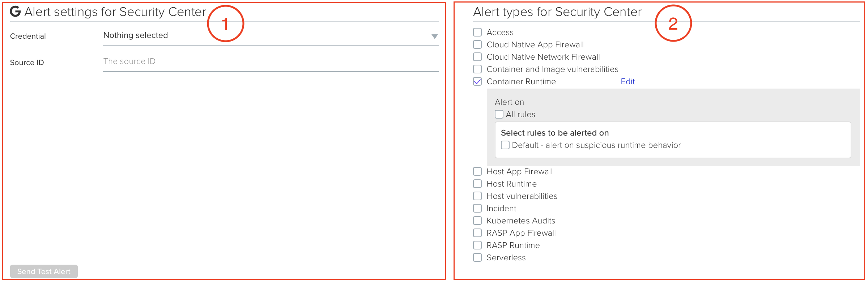Image resolution: width=868 pixels, height=282 pixels.
Task: Click the 'Credential' field label
Action: point(28,36)
